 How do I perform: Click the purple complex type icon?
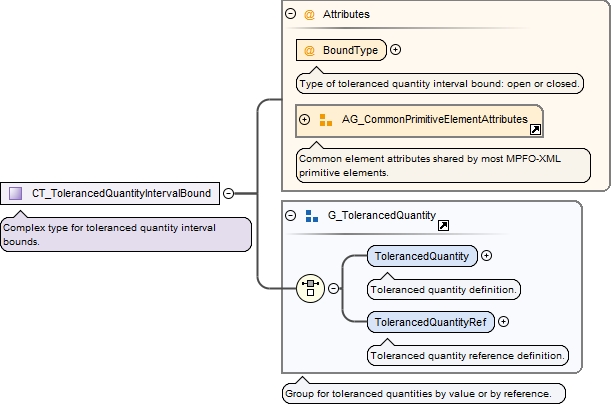[16, 193]
